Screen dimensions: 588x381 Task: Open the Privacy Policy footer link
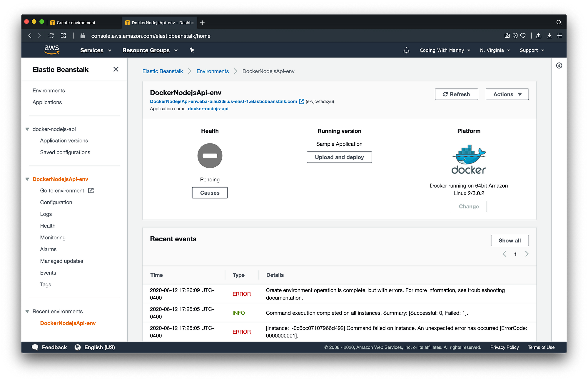pyautogui.click(x=505, y=347)
